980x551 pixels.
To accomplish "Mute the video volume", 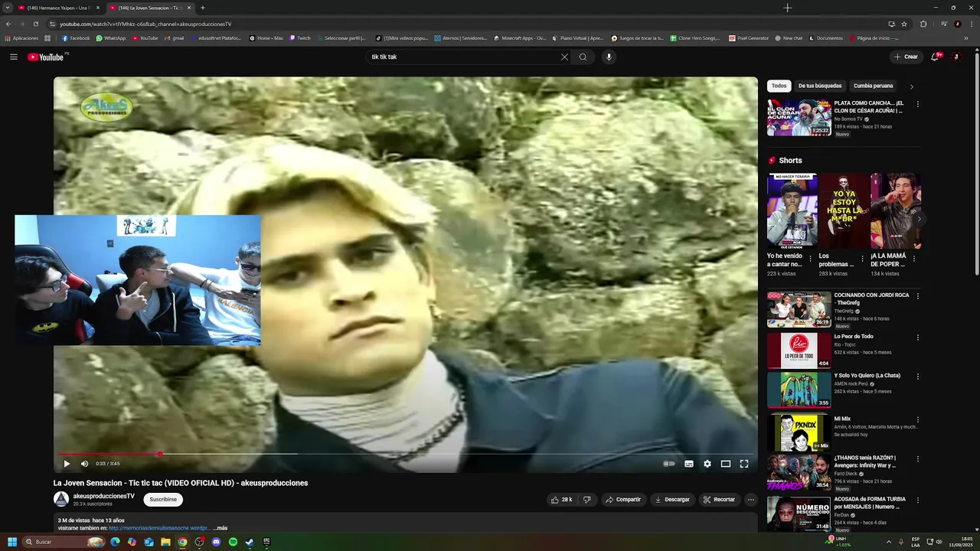I will (x=84, y=463).
